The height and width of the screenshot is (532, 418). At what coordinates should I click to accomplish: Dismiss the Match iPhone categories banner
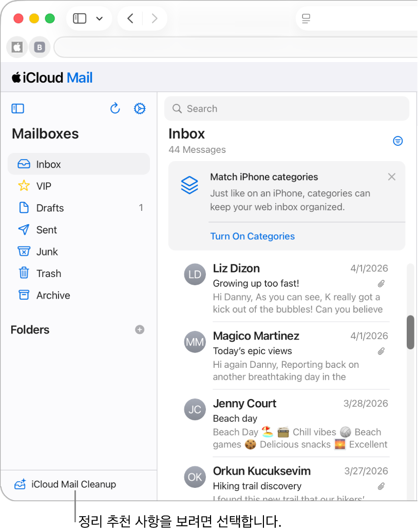coord(391,177)
